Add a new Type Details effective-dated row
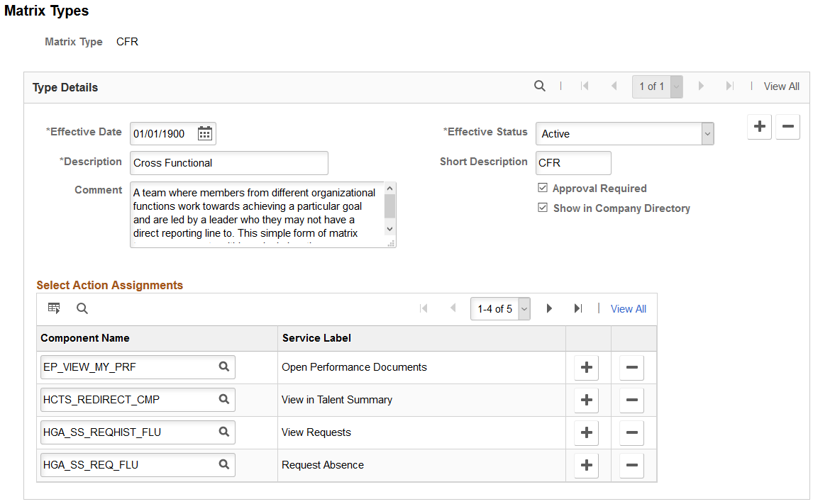Screen dimensions: 813x504 point(760,126)
